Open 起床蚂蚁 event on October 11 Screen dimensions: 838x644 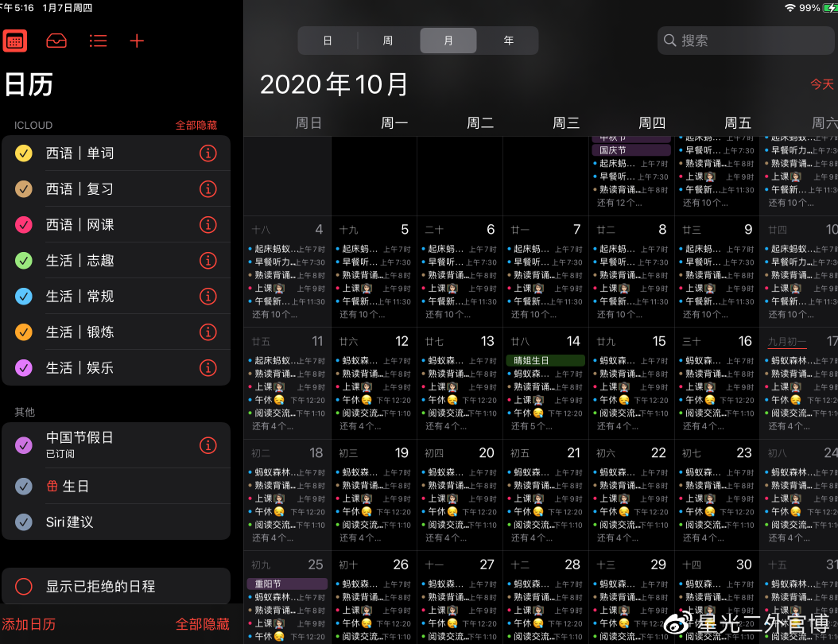(287, 361)
